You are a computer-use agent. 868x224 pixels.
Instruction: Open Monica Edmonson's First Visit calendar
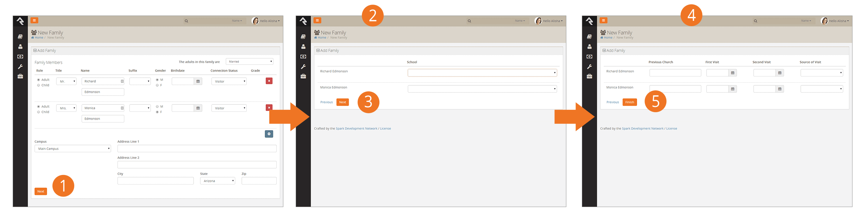click(x=733, y=89)
